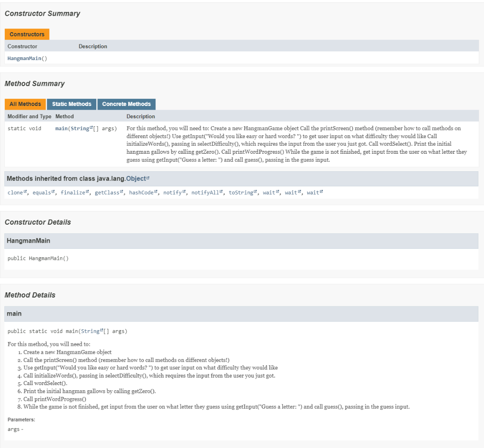Screen dimensions: 484x448
Task: Click external icon beside notifyAll
Action: tap(221, 192)
